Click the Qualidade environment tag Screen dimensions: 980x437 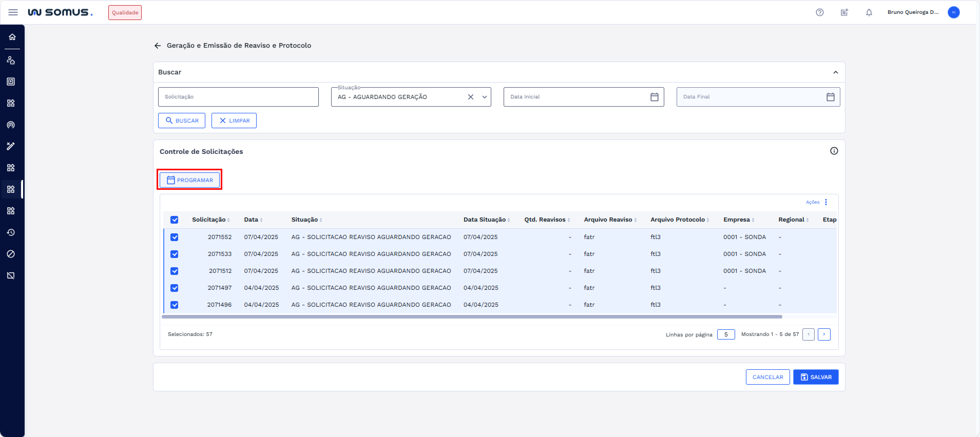coord(125,13)
